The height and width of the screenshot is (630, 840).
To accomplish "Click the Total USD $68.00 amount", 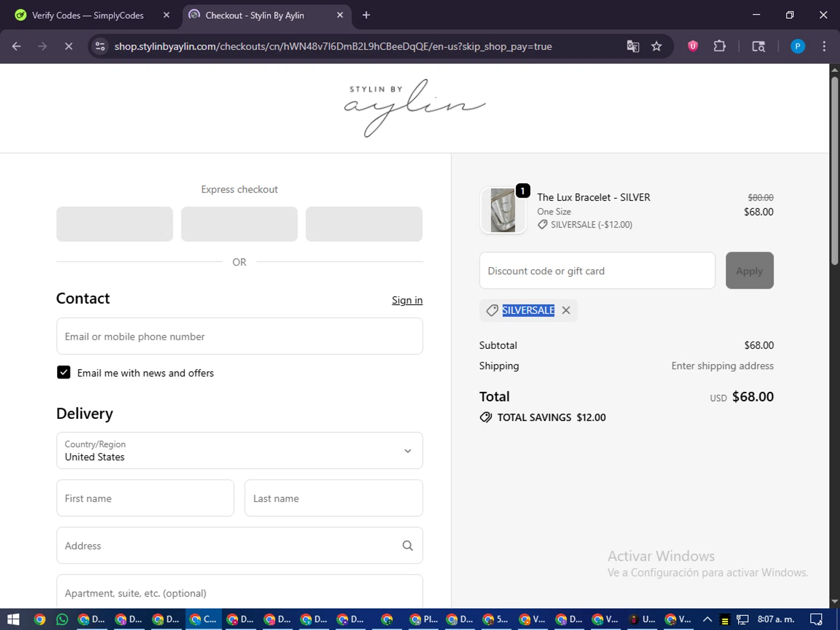I will (x=753, y=396).
